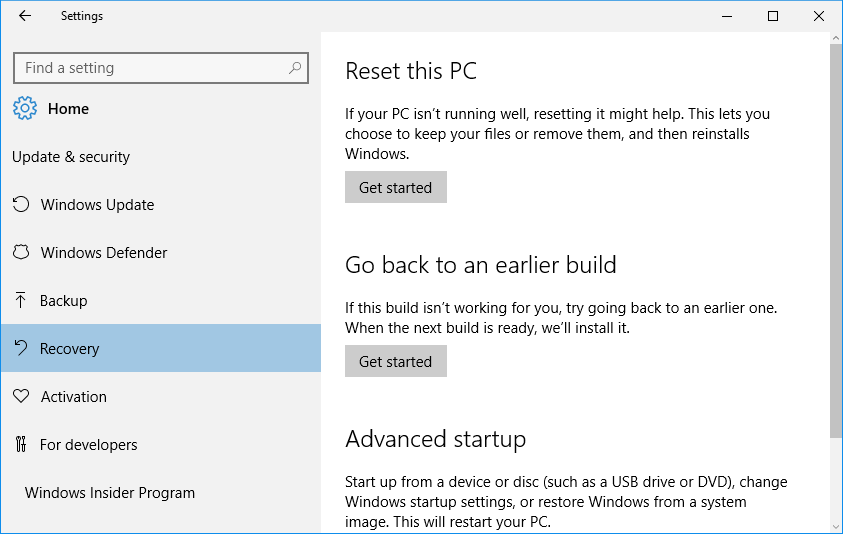Open the Windows Insider Program section

coord(110,493)
